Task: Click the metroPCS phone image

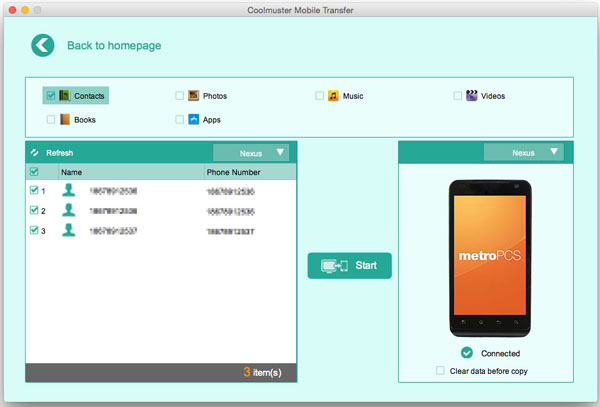Action: (490, 258)
